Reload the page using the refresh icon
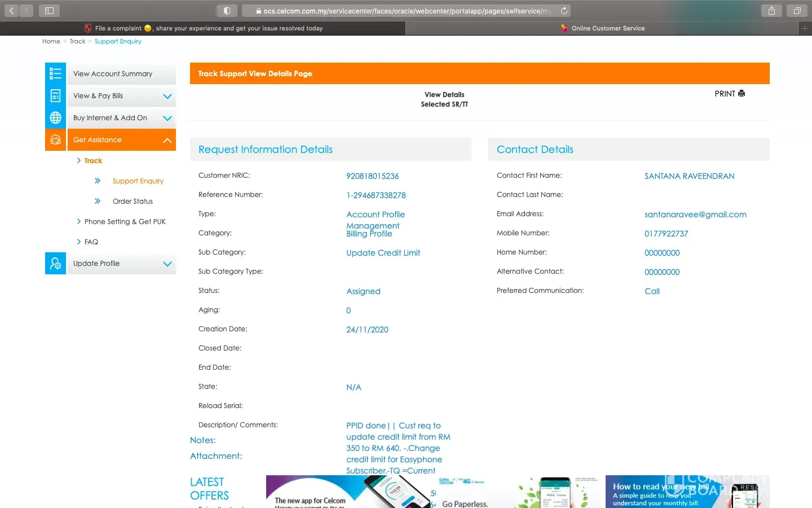The width and height of the screenshot is (812, 508). click(x=563, y=11)
